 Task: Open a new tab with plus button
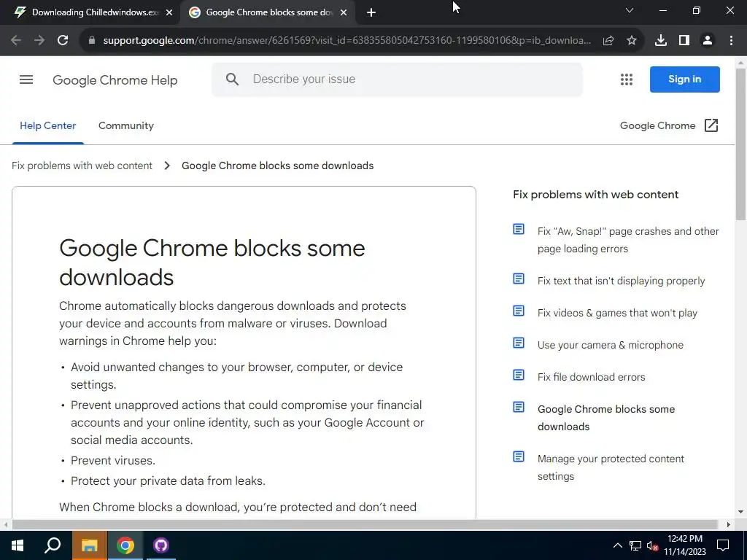click(x=371, y=12)
